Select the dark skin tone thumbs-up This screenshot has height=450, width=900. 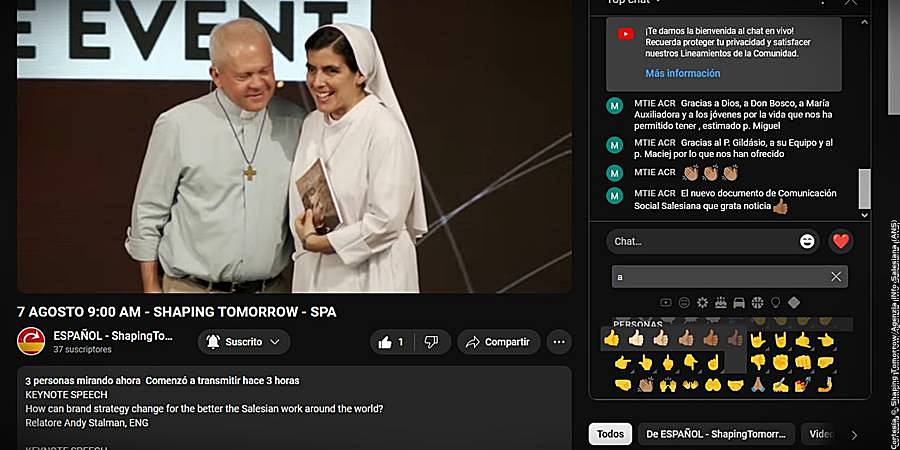(735, 339)
